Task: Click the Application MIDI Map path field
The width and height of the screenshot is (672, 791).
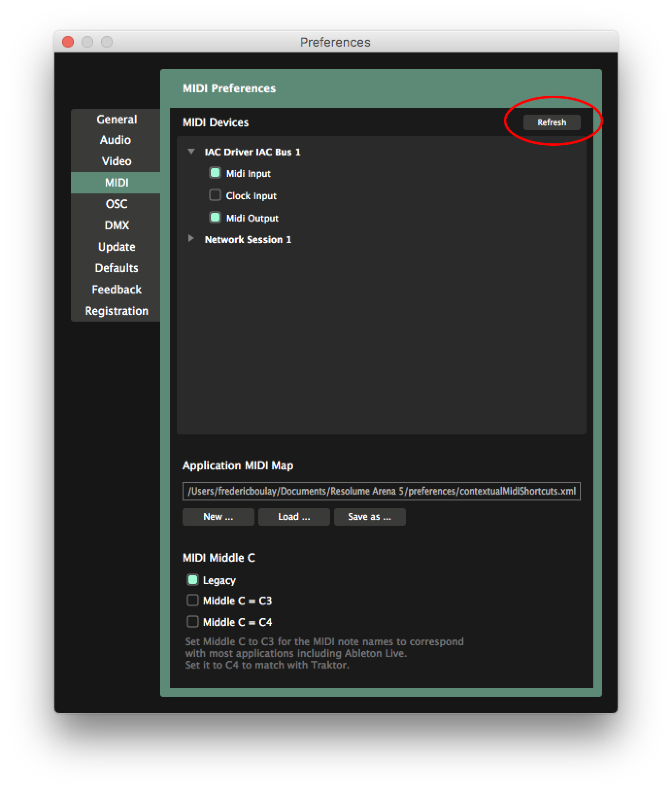Action: pos(381,491)
